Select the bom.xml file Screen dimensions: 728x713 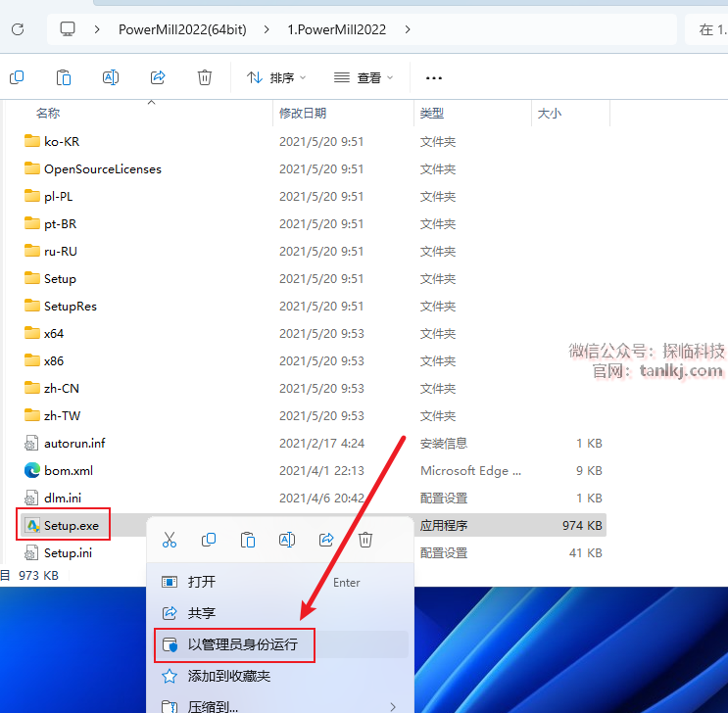tap(69, 470)
